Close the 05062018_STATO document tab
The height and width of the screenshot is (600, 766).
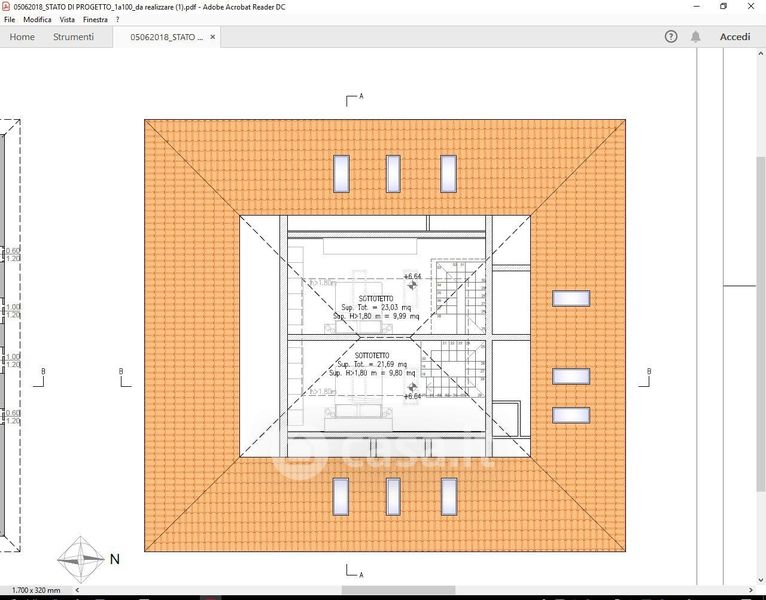211,38
